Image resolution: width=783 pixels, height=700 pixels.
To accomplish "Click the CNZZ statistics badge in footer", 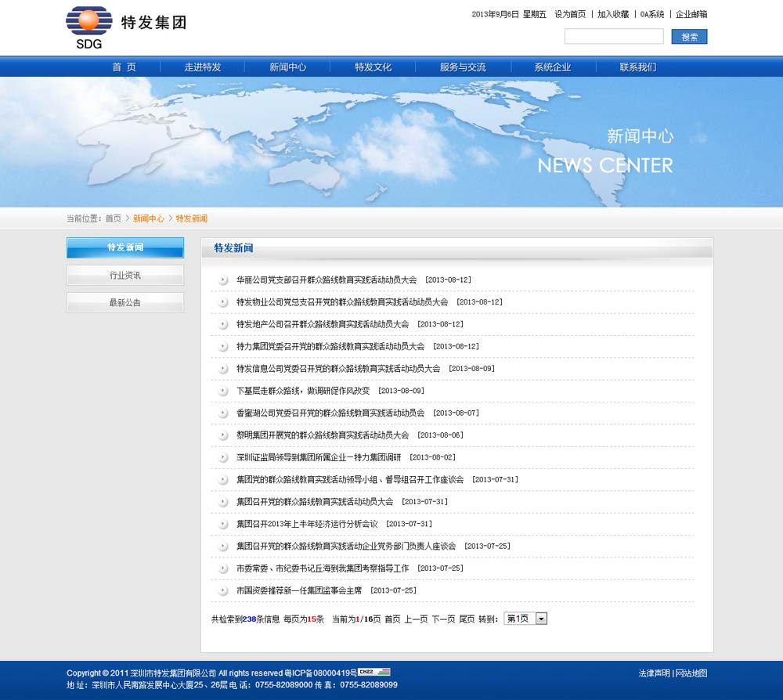I will click(x=374, y=672).
